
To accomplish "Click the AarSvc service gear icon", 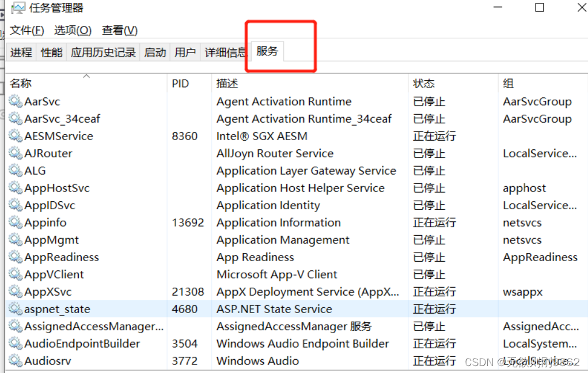I will click(x=16, y=101).
